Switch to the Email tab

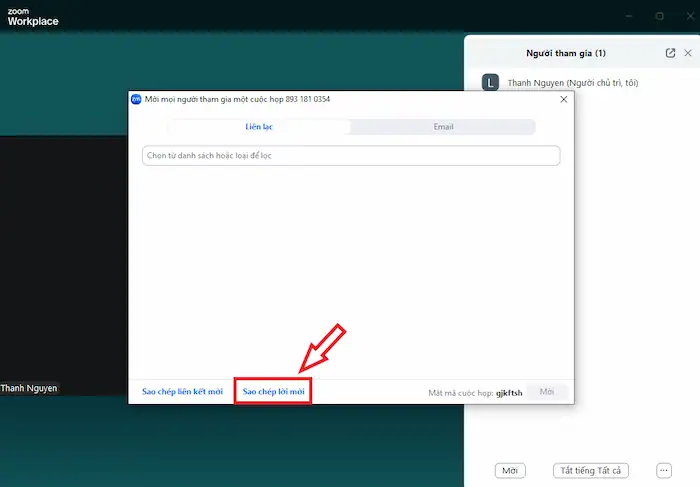click(x=443, y=127)
